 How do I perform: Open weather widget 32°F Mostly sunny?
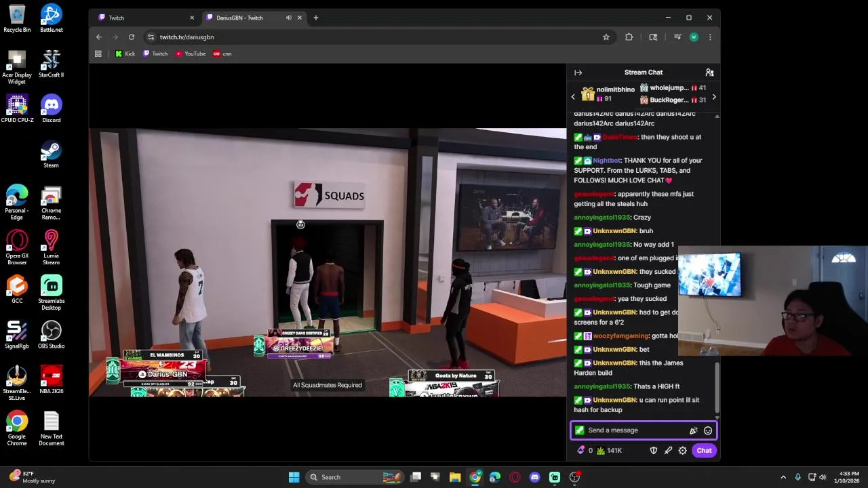coord(32,477)
